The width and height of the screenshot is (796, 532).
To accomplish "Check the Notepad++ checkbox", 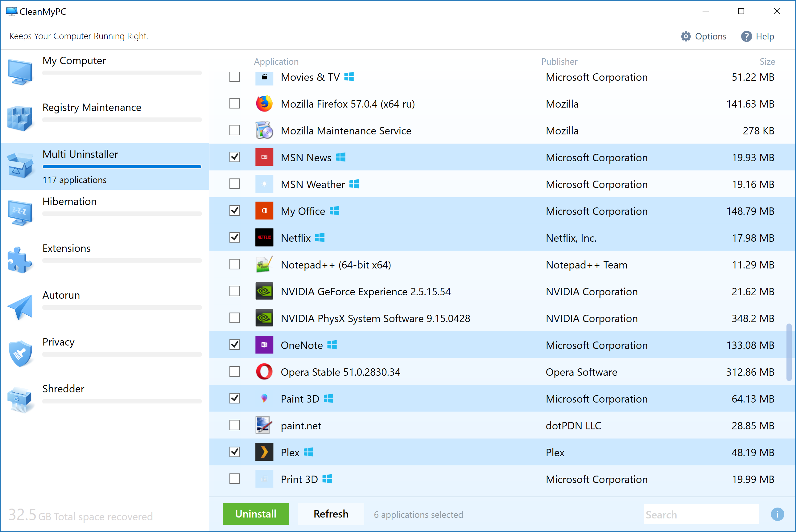I will (235, 264).
